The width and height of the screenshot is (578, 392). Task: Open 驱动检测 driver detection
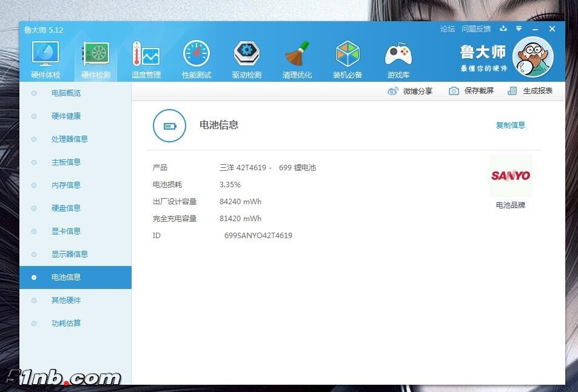(246, 58)
